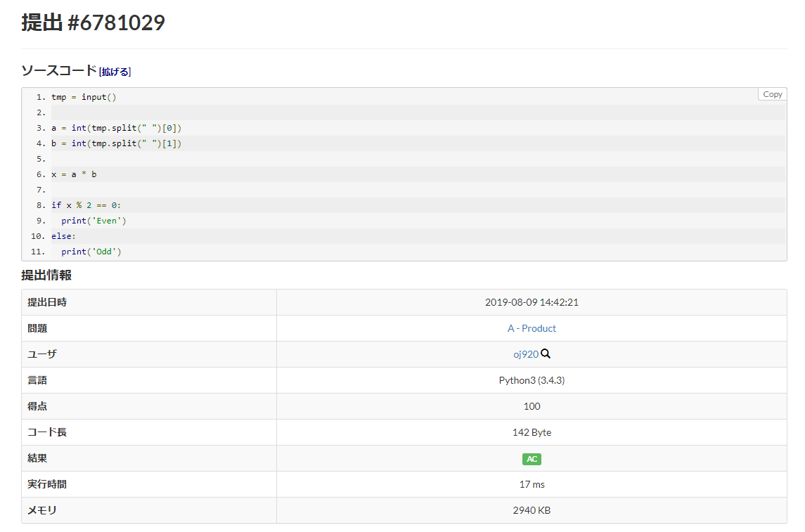The image size is (805, 532).
Task: Click the コード長 row label
Action: (x=46, y=432)
